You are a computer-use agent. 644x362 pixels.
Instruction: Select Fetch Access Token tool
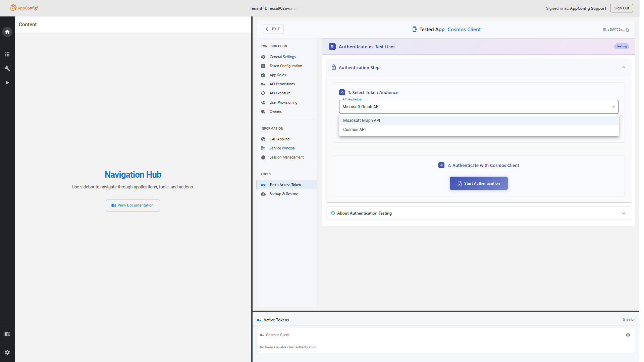[x=287, y=185]
